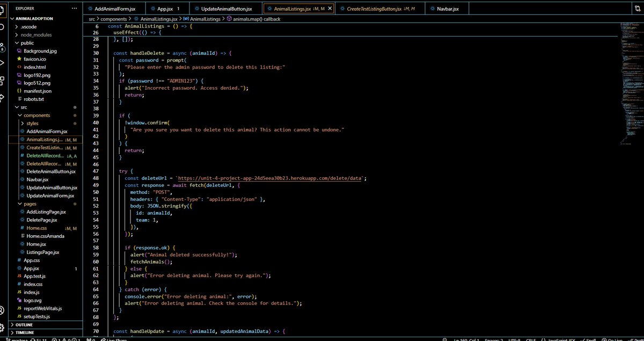644x341 pixels.
Task: Open logo192.png in the explorer
Action: [37, 75]
